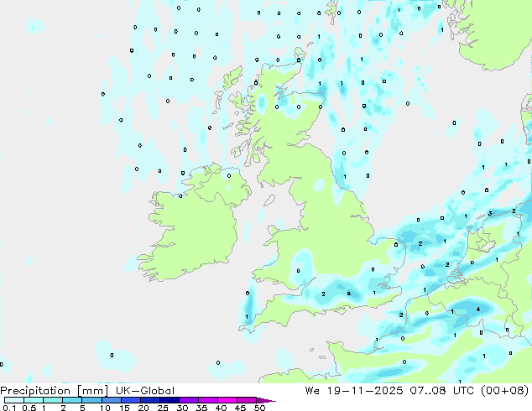This screenshot has width=532, height=411.
Task: Click the '0.1' legend scale label
Action: [9, 408]
